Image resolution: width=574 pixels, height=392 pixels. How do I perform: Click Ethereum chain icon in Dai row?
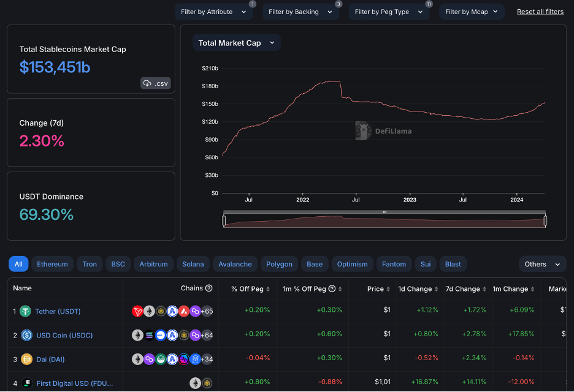[137, 359]
